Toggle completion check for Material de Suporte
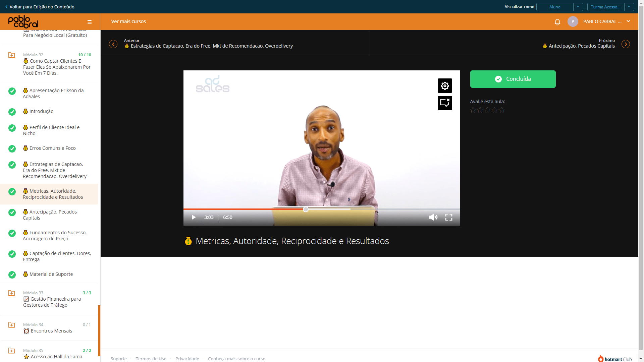Viewport: 644px width, 362px height. (12, 275)
